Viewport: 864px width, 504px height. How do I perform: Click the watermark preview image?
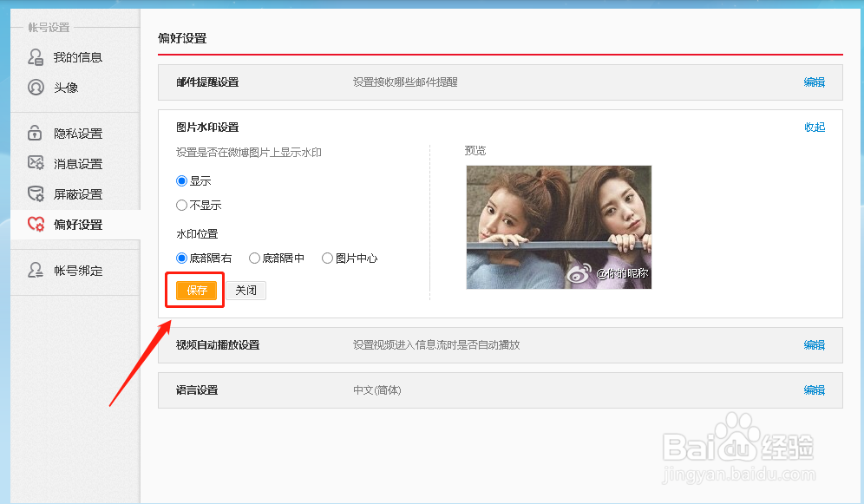(x=559, y=227)
